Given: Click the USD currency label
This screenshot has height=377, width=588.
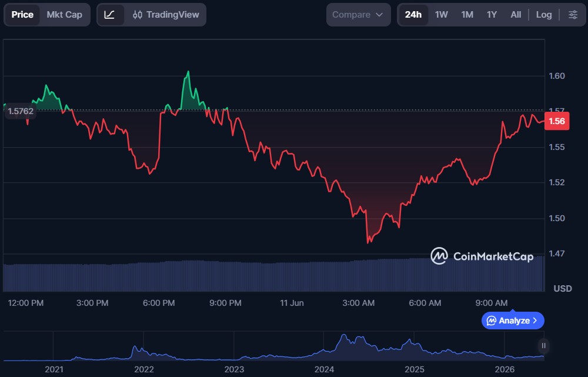Looking at the screenshot, I should click(563, 288).
